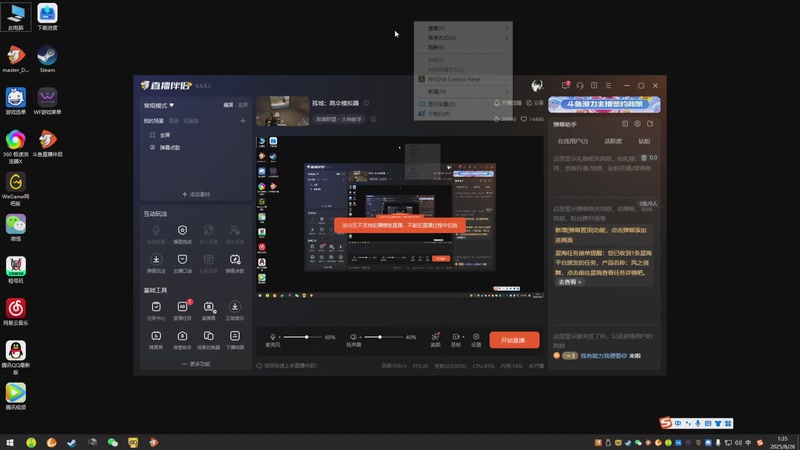
Task: Switch to 横屏 landscape mode
Action: 228,105
